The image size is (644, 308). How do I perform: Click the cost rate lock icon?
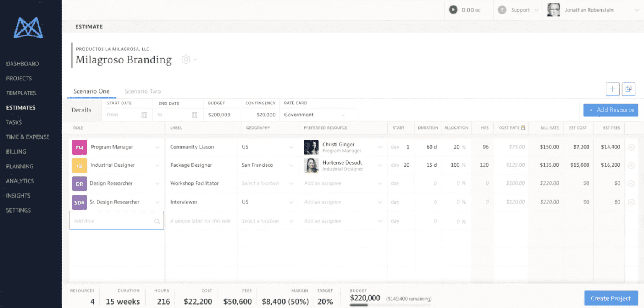click(523, 128)
